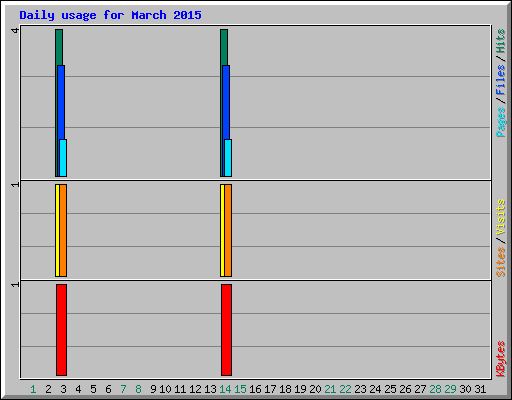Click day 12 on the date axis

pyautogui.click(x=195, y=389)
